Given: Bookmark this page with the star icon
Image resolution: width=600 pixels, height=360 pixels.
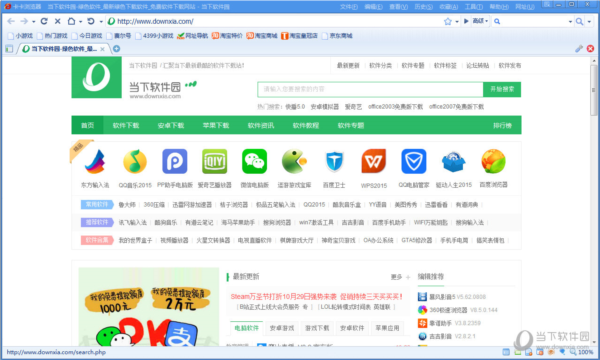Looking at the screenshot, I should pyautogui.click(x=448, y=21).
